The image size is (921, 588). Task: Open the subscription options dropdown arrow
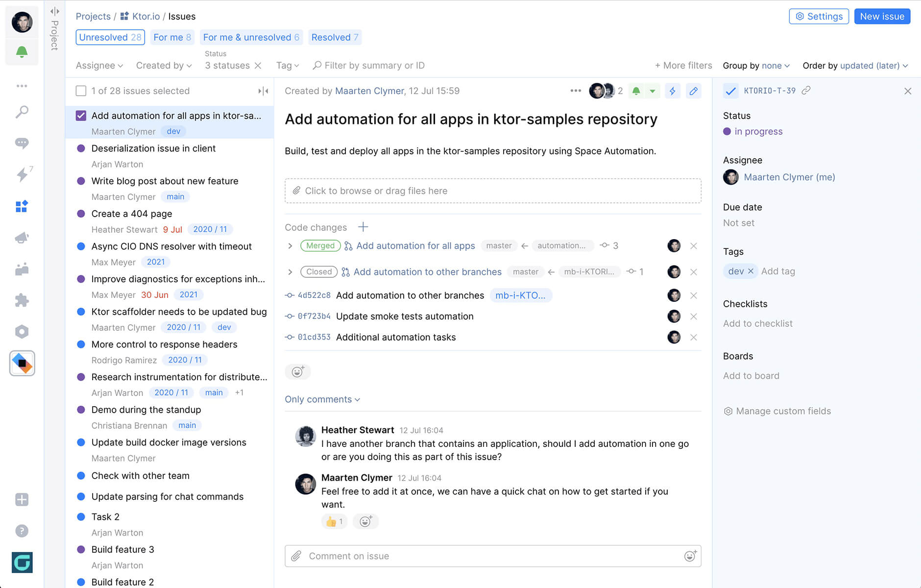(x=653, y=91)
